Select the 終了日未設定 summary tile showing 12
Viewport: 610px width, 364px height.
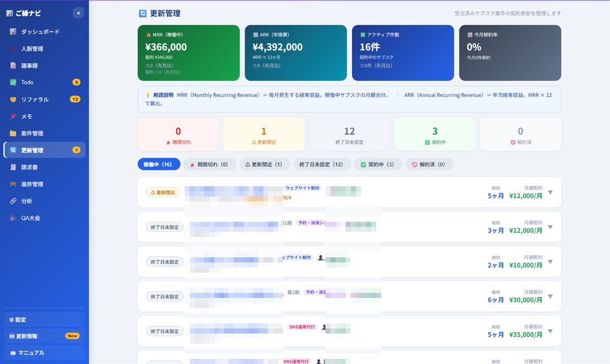(x=349, y=135)
